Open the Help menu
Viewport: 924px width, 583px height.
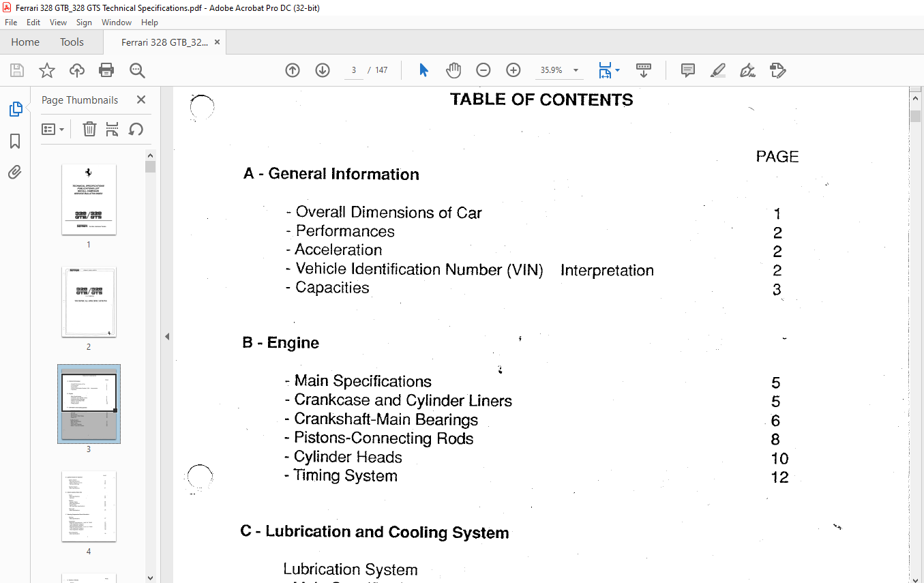pyautogui.click(x=149, y=23)
